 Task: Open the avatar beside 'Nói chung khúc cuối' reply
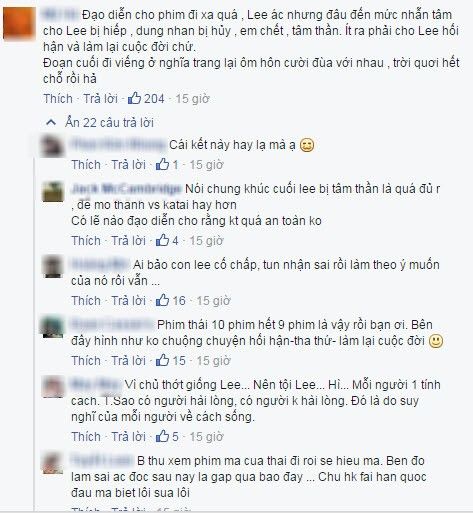[52, 192]
